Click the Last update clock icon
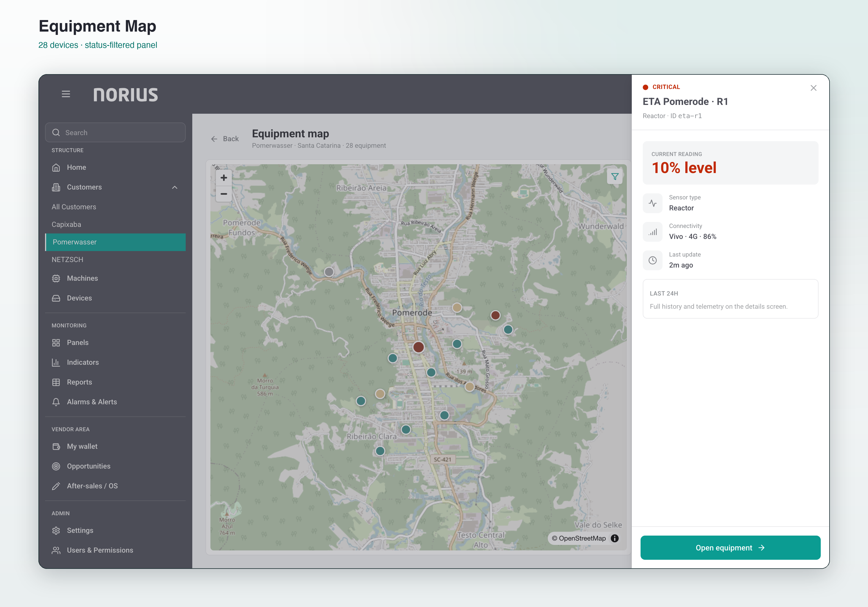This screenshot has height=607, width=868. [x=653, y=260]
